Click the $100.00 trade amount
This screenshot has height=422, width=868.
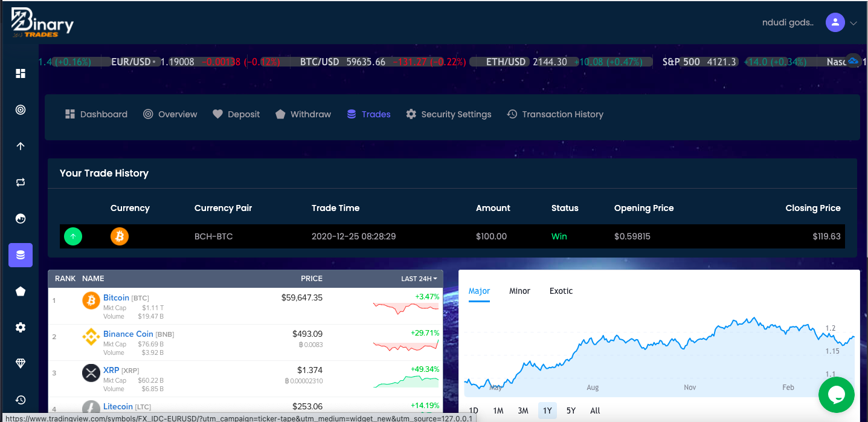click(x=492, y=236)
